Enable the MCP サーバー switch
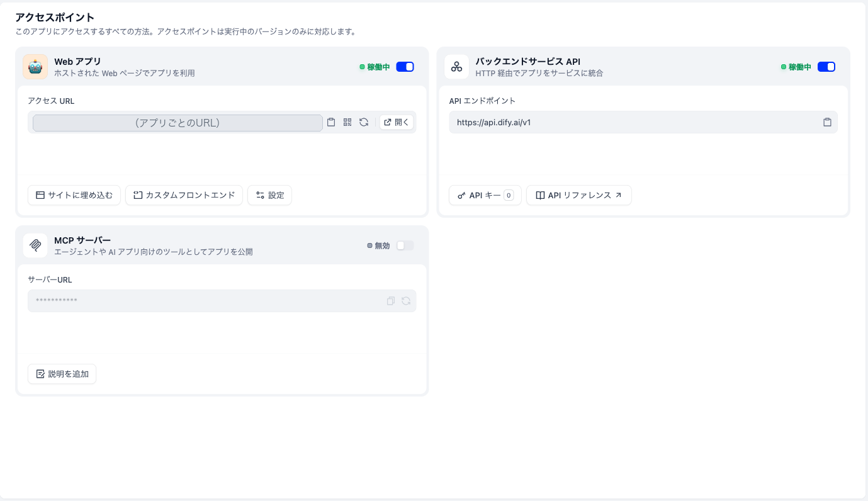Image resolution: width=868 pixels, height=501 pixels. (x=405, y=245)
